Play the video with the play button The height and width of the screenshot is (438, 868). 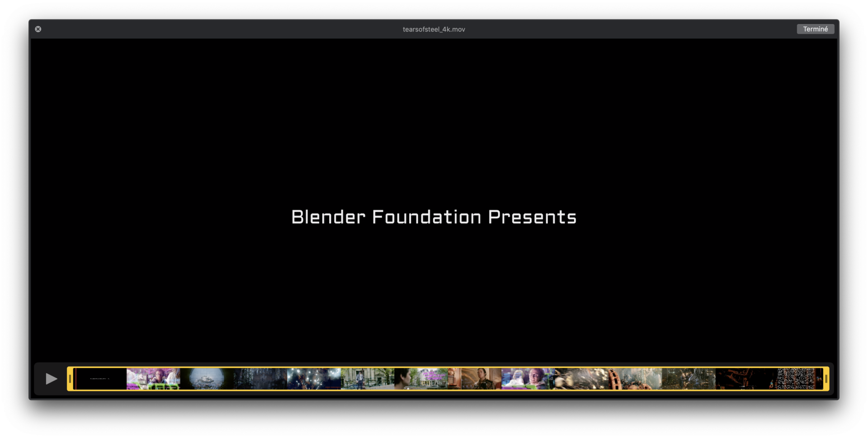pyautogui.click(x=51, y=379)
